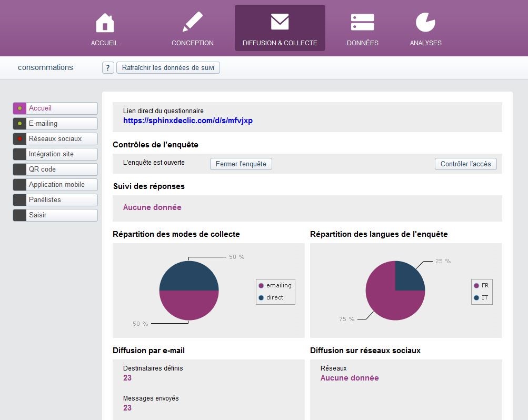Open E-mailing in the sidebar
The width and height of the screenshot is (528, 420).
[x=55, y=124]
